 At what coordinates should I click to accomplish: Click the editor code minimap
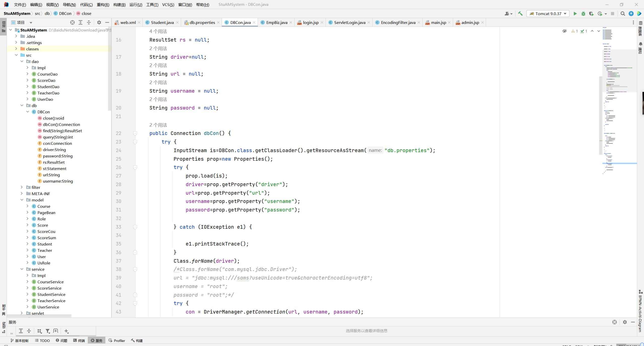pos(619,101)
